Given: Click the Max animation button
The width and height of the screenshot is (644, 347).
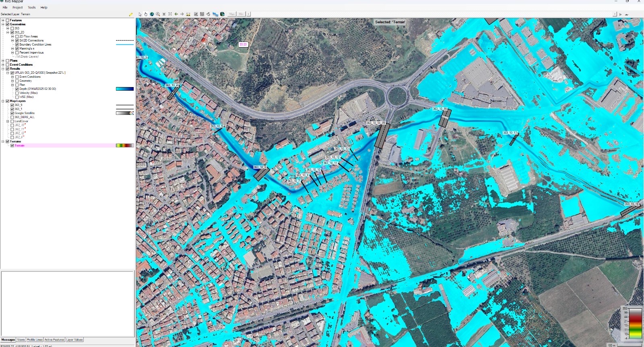Looking at the screenshot, I should 232,14.
